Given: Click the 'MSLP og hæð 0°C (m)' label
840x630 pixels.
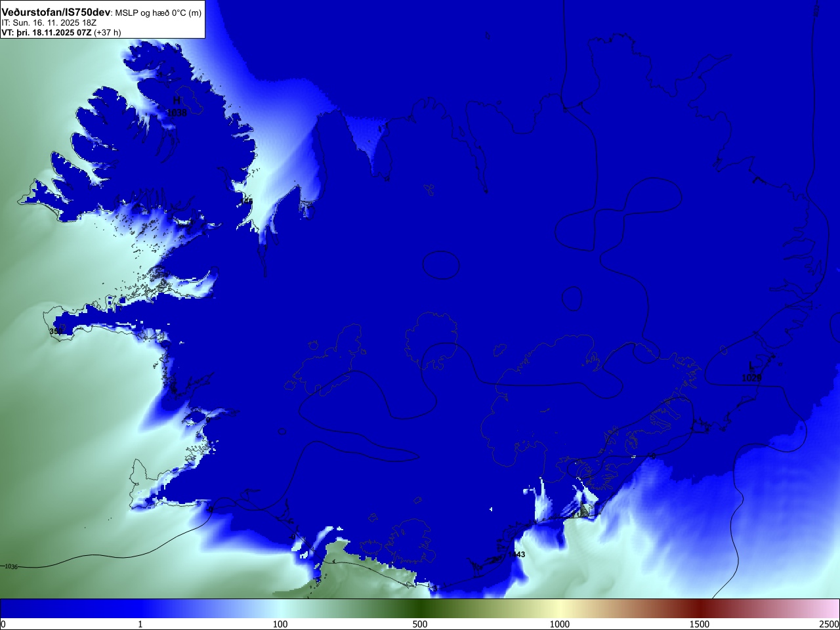Looking at the screenshot, I should pyautogui.click(x=158, y=13).
